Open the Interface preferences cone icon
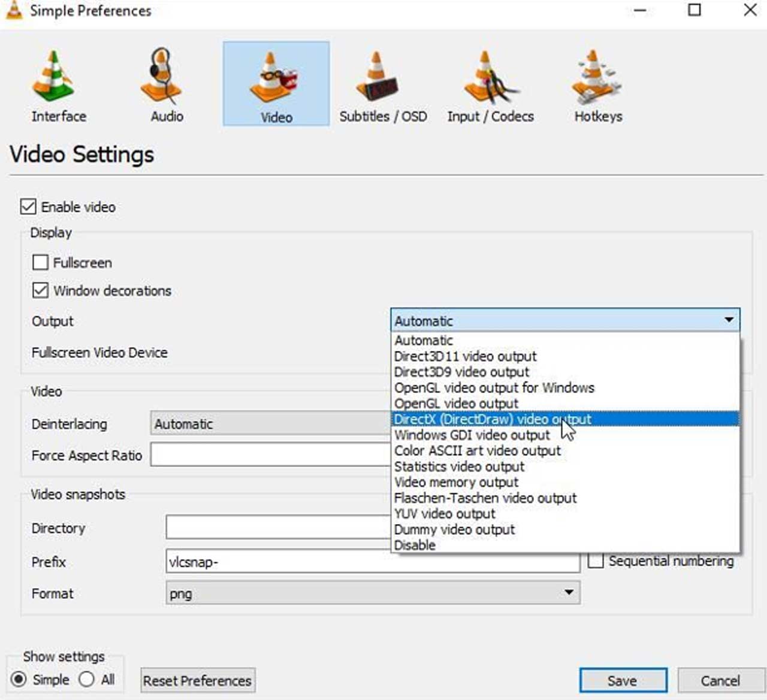The image size is (767, 700). (54, 77)
